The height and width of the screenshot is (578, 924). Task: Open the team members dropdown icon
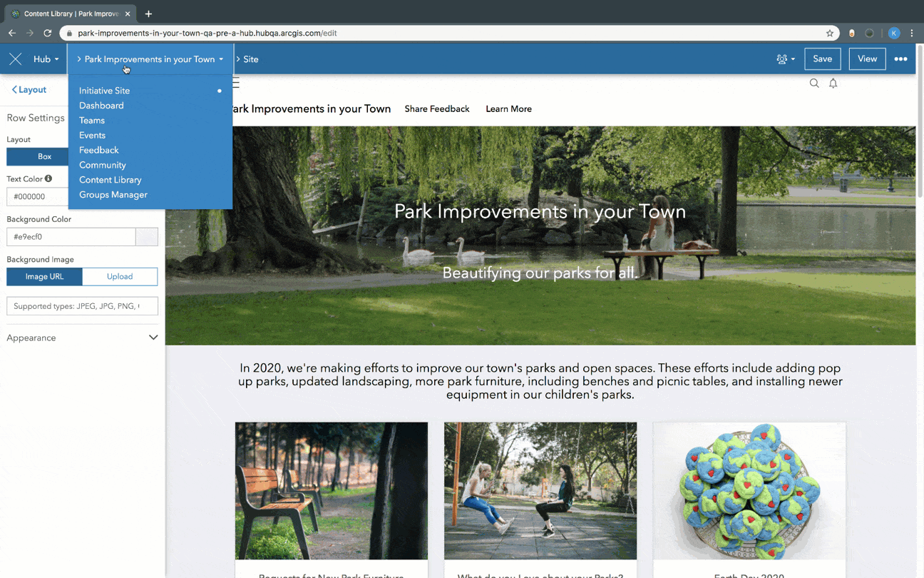tap(786, 59)
